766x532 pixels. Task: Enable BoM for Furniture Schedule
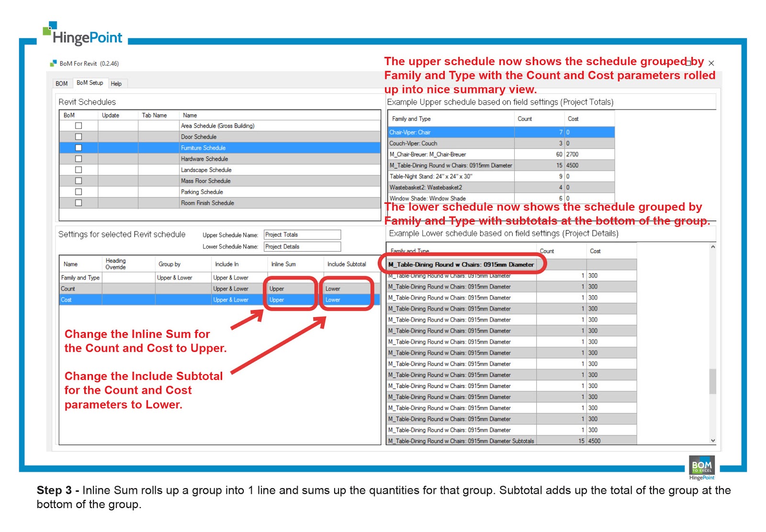coord(78,147)
